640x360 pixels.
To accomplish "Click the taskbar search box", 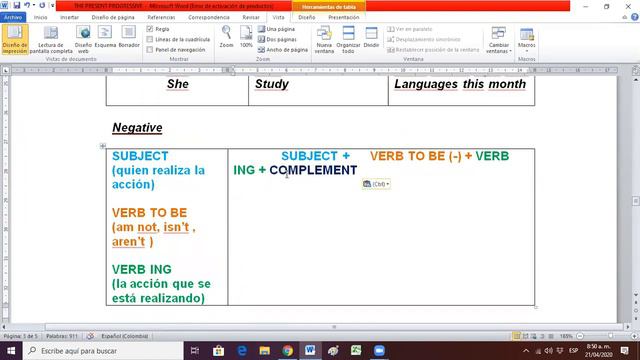I will pyautogui.click(x=103, y=351).
